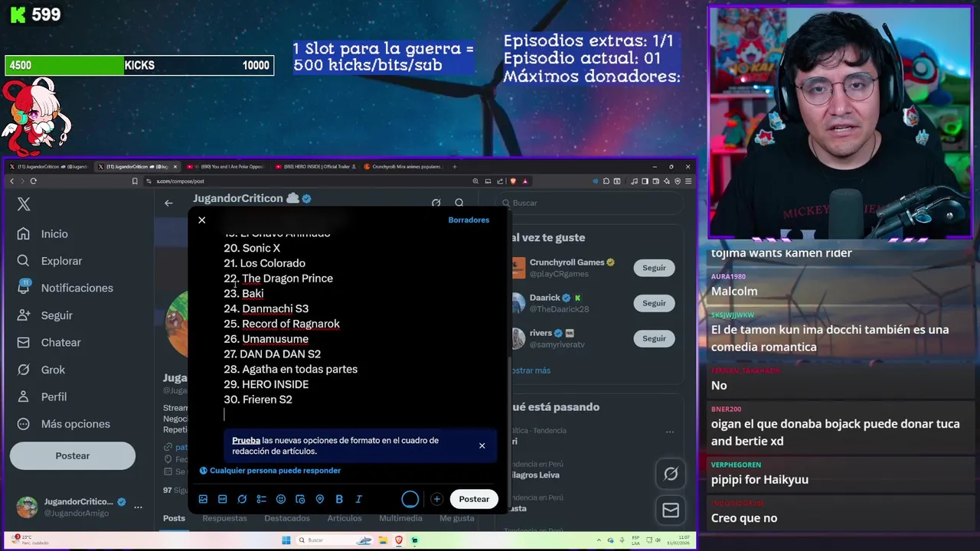Click the X logo in sidebar

coord(24,204)
